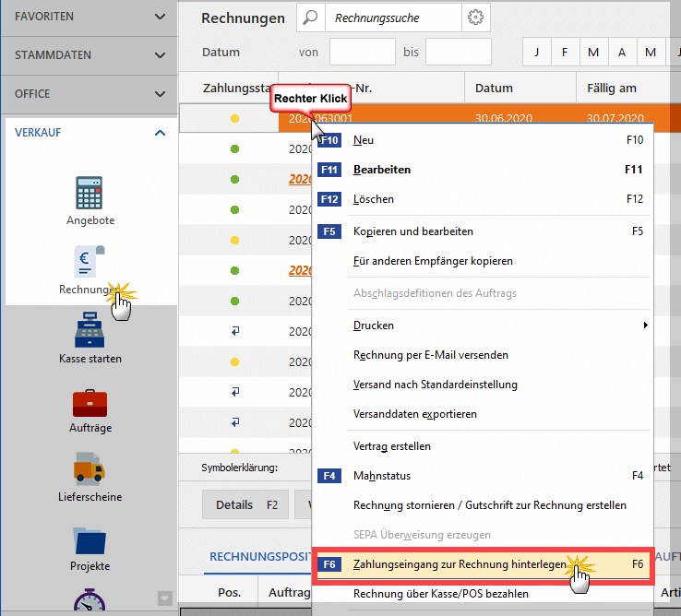Click the Datum von input field
This screenshot has width=681, height=616.
click(x=363, y=52)
